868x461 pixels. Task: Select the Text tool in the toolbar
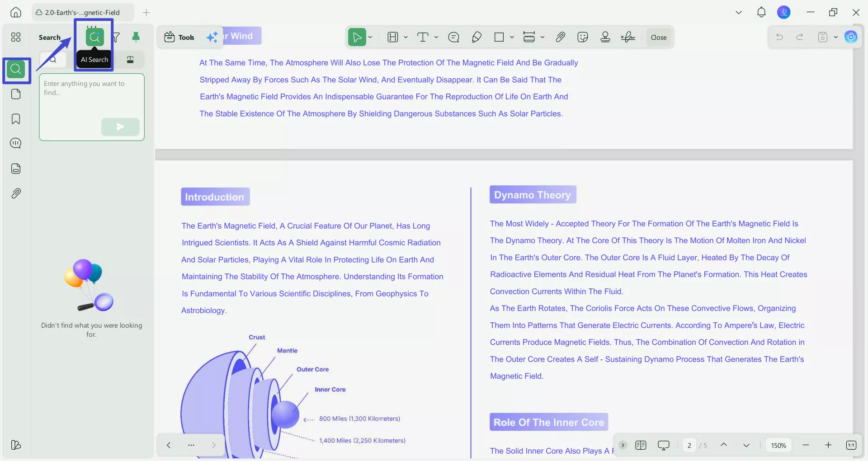click(424, 37)
